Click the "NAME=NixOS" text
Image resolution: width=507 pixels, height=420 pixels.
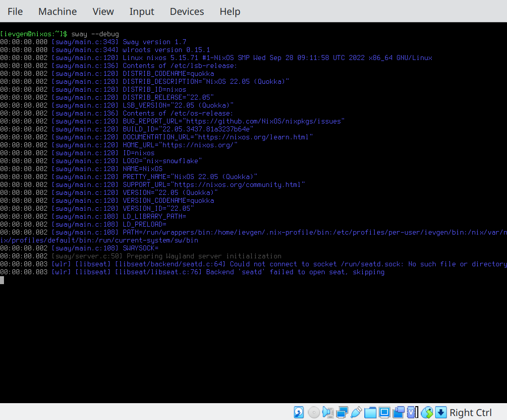pos(143,169)
